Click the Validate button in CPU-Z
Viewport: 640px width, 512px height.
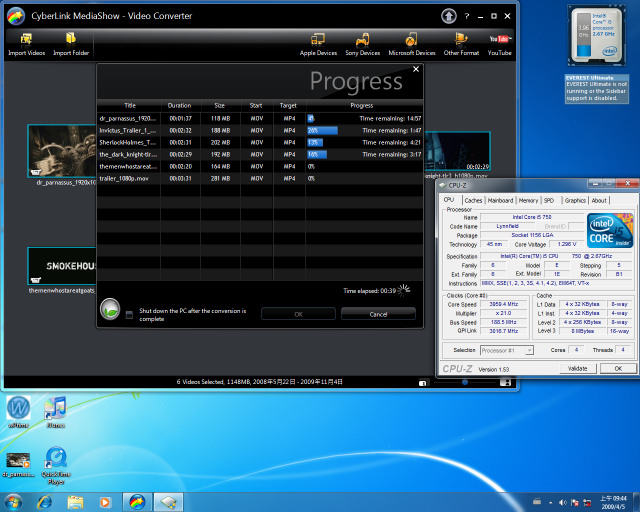(578, 368)
